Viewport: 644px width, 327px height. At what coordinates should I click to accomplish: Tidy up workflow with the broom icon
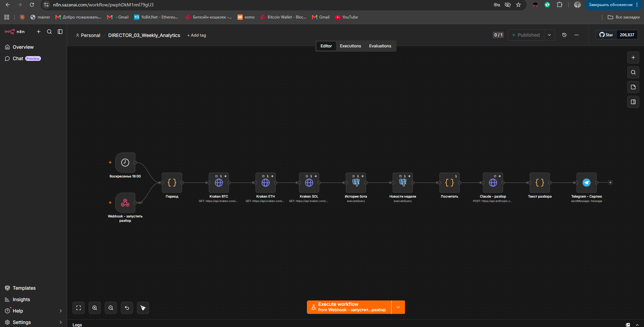(143, 308)
